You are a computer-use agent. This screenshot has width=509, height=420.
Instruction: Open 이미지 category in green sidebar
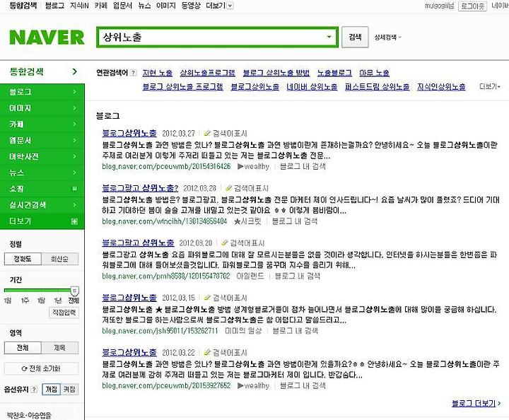point(42,108)
